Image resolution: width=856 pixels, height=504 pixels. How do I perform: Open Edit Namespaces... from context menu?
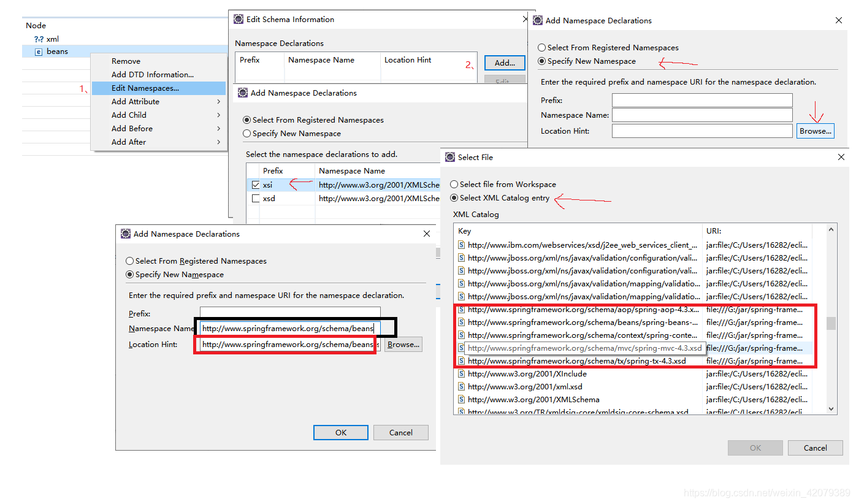[159, 88]
